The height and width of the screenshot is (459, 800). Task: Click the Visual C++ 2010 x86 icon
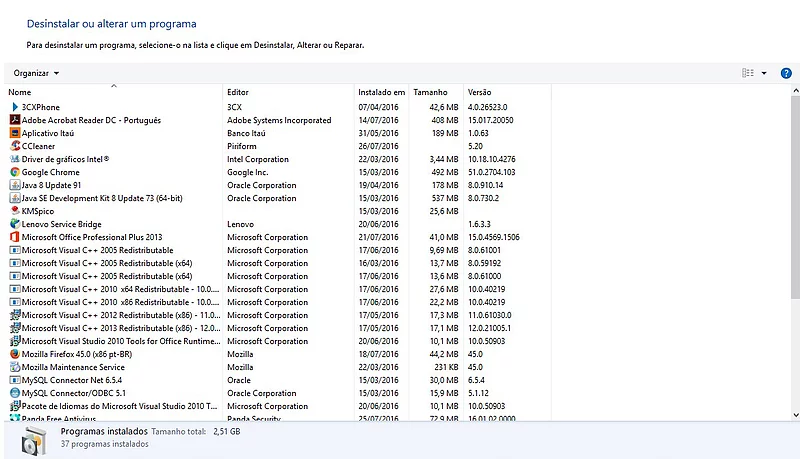[15, 302]
